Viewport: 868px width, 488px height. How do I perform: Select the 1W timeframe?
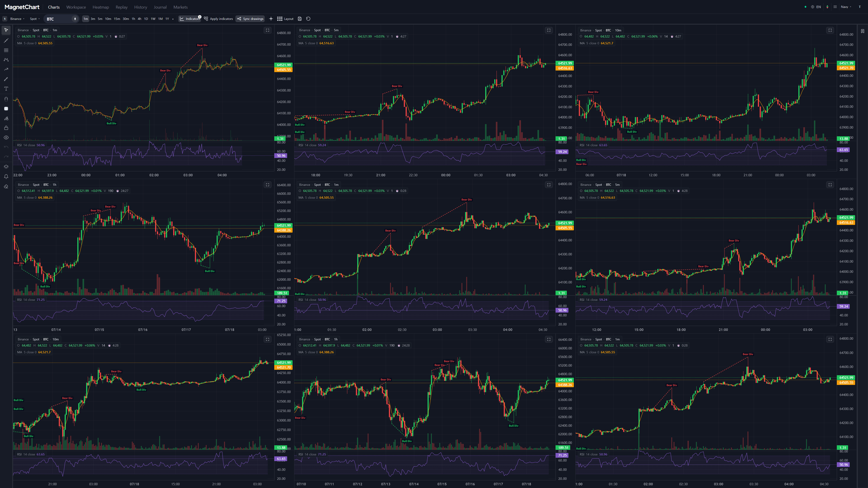click(x=153, y=19)
